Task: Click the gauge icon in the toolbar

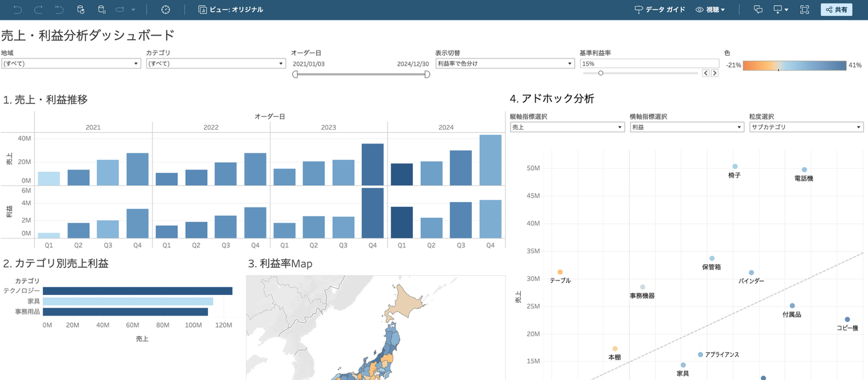Action: coord(166,10)
